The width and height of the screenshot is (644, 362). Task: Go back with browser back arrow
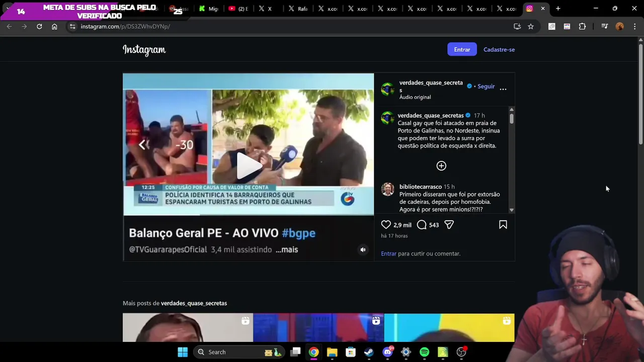pos(9,26)
